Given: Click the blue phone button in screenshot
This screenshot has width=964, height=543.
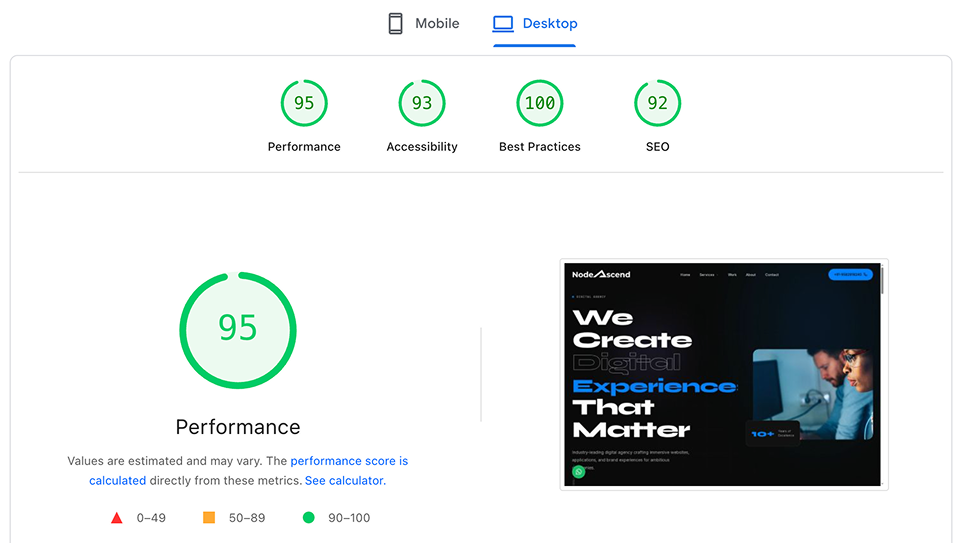Looking at the screenshot, I should pos(850,274).
